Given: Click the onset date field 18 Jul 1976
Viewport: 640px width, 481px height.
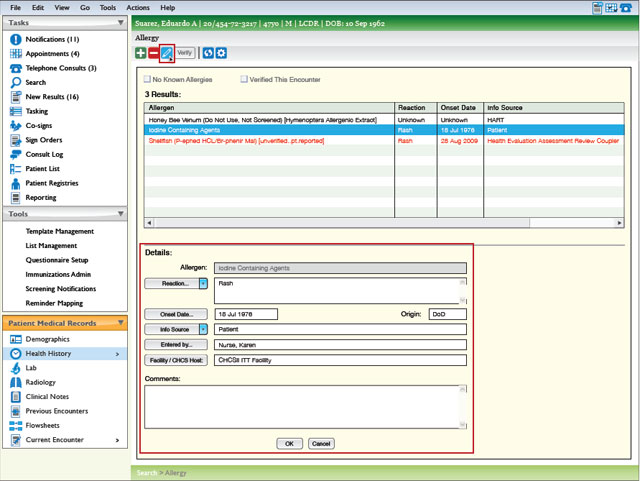Looking at the screenshot, I should click(246, 314).
